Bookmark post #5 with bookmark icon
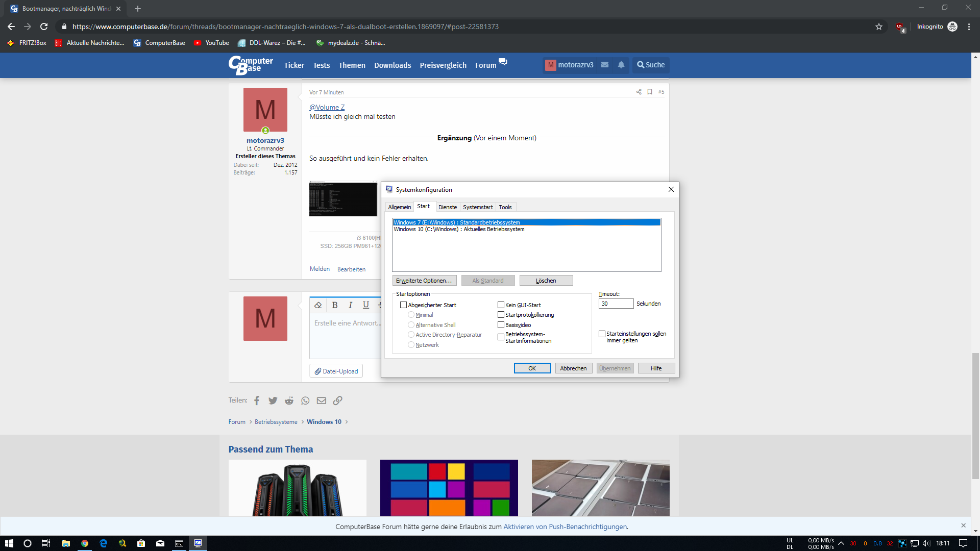This screenshot has height=551, width=980. (650, 92)
